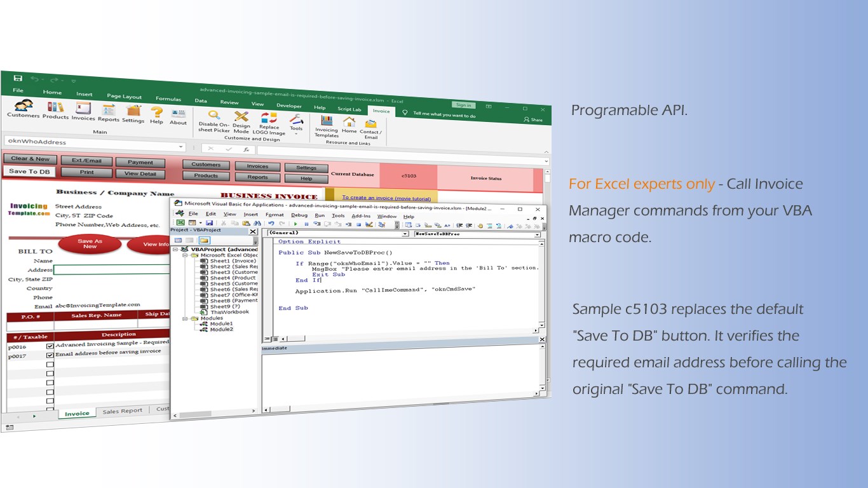Image resolution: width=868 pixels, height=488 pixels.
Task: Open the Name Box dropdown arrow
Action: click(x=181, y=147)
